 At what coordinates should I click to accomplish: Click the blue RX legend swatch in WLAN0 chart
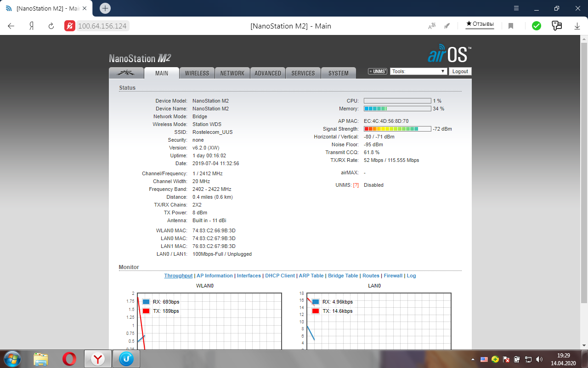point(146,302)
